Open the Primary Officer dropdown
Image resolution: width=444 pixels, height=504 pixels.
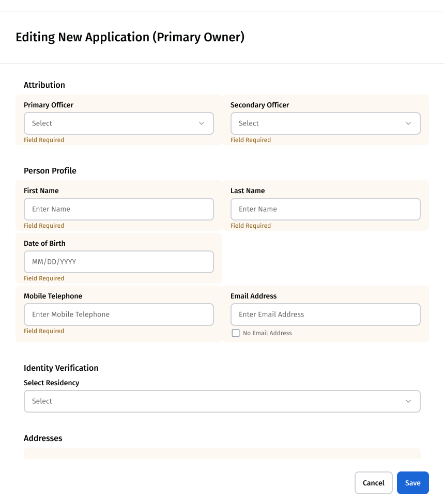click(118, 123)
